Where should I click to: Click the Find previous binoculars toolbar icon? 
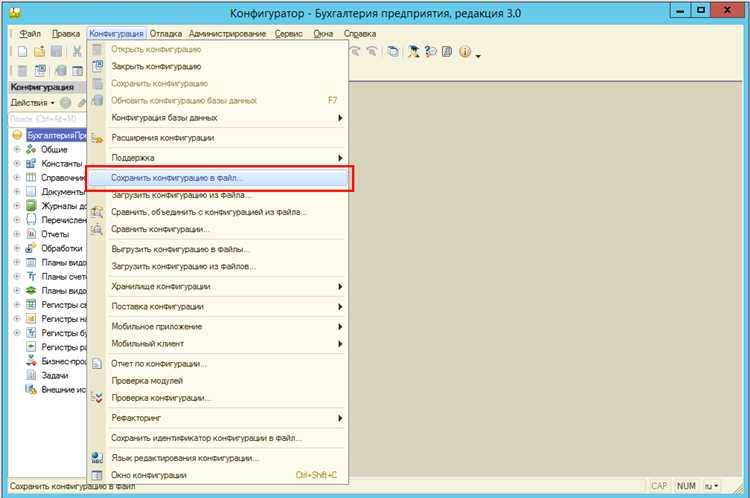[x=372, y=52]
